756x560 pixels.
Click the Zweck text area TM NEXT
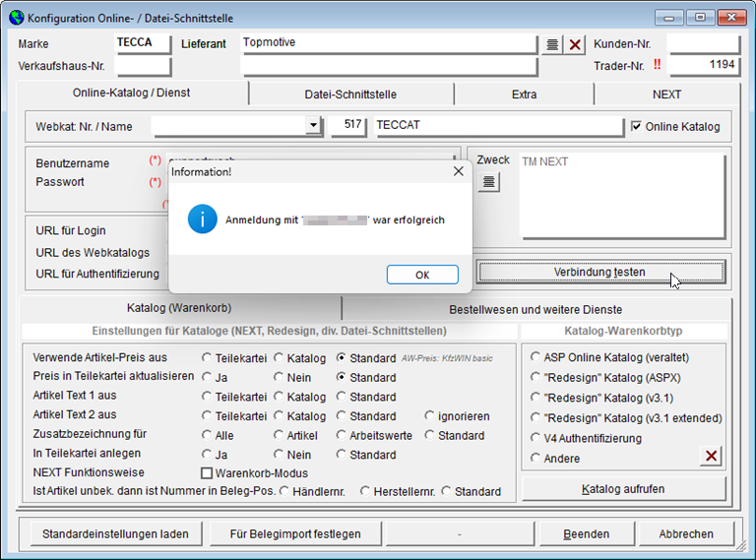tap(622, 195)
